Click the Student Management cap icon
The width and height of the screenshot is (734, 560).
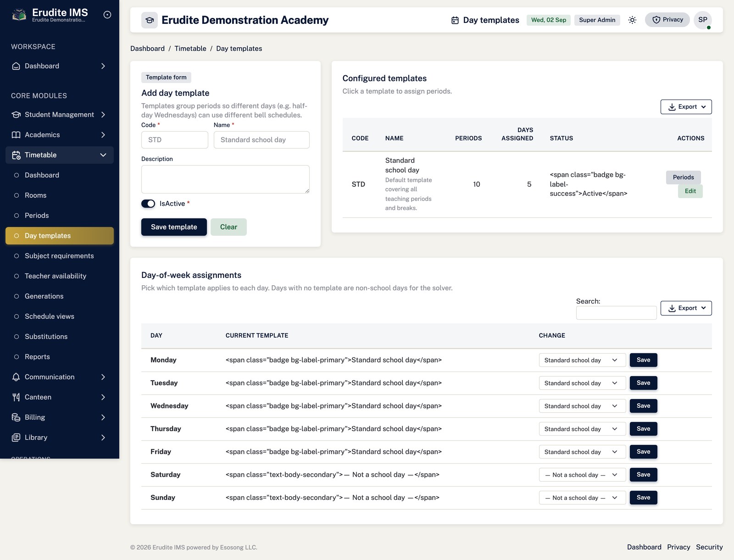(x=16, y=115)
